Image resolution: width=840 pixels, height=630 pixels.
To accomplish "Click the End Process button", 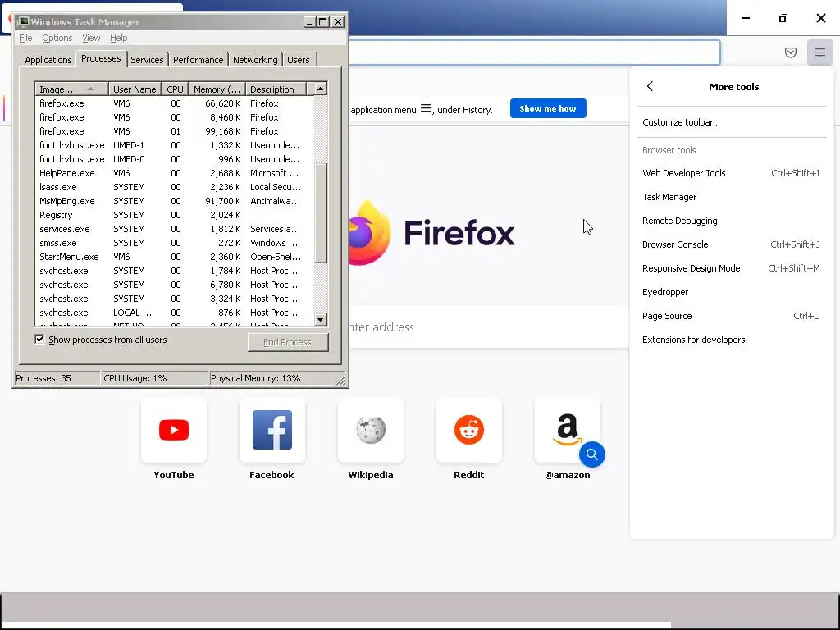I will (288, 342).
